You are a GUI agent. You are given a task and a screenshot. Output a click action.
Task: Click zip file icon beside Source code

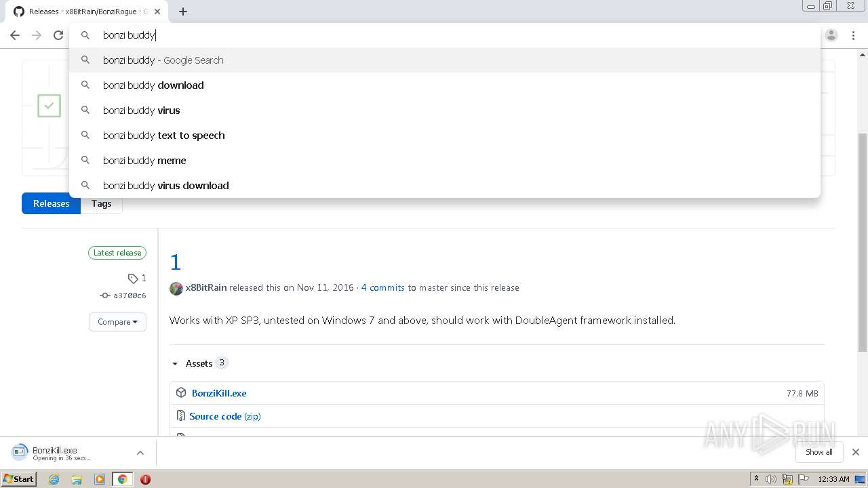click(x=181, y=416)
